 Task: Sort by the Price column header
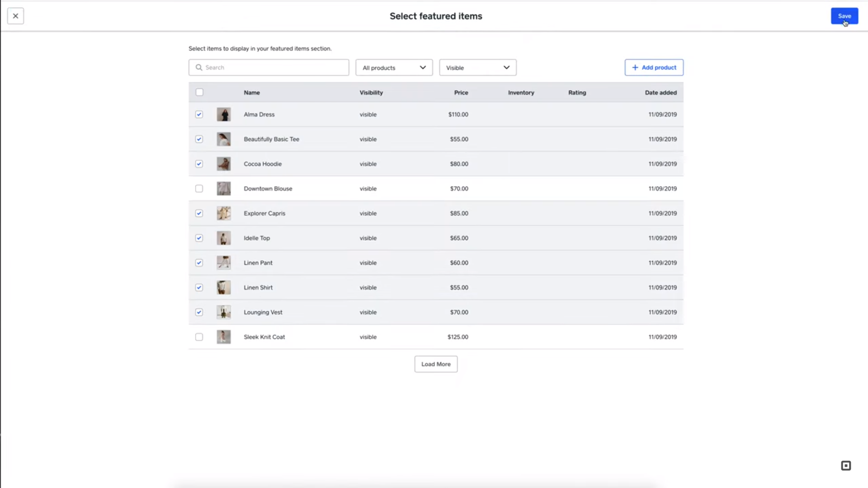tap(461, 93)
